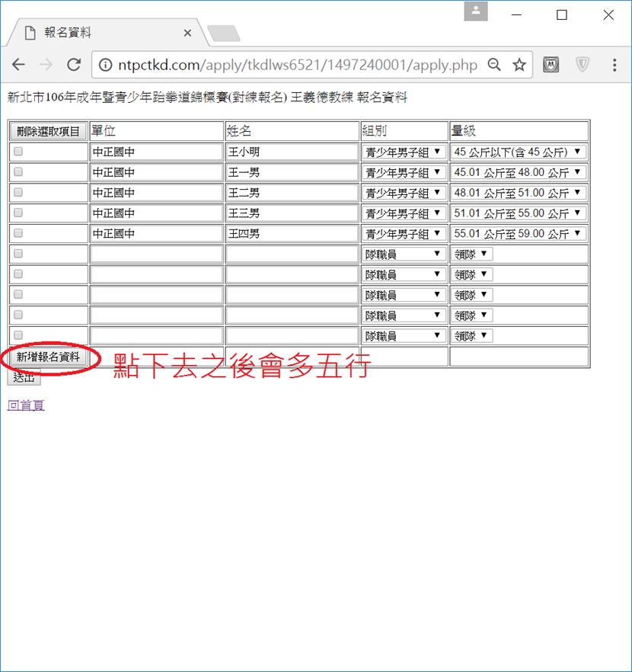Select the checkbox for 王四男 row
Image resolution: width=632 pixels, height=672 pixels.
(18, 233)
